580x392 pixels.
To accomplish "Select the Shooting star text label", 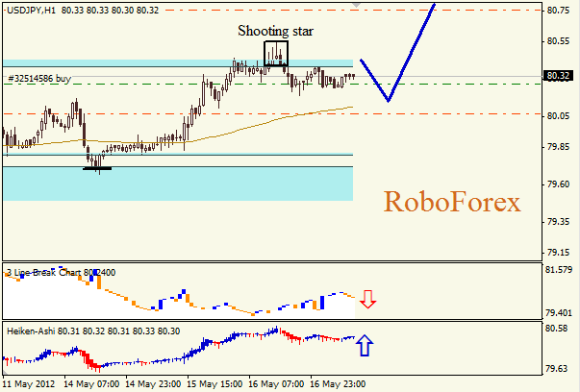I will pyautogui.click(x=275, y=31).
